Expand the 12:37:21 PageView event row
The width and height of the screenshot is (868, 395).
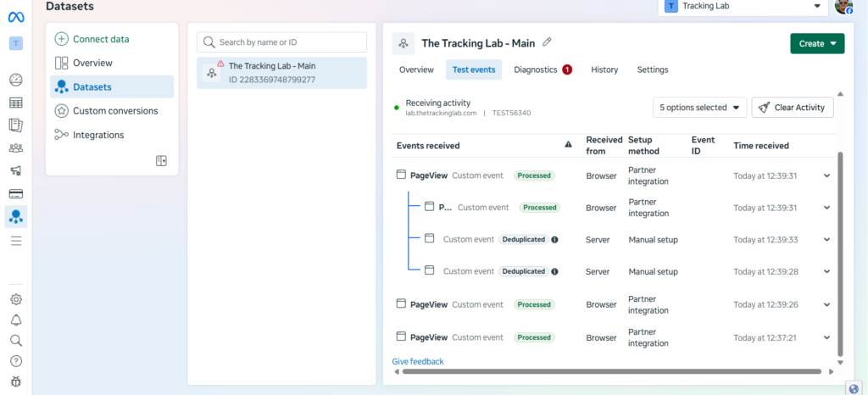(x=826, y=337)
